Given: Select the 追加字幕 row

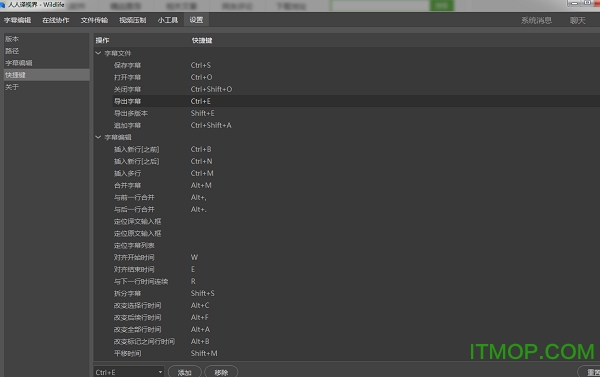Looking at the screenshot, I should click(347, 125).
